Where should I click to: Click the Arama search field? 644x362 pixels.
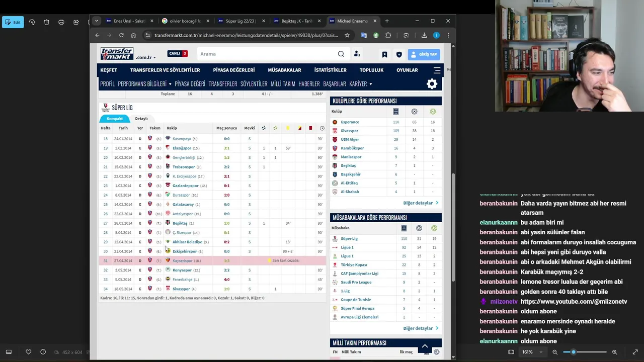point(267,54)
